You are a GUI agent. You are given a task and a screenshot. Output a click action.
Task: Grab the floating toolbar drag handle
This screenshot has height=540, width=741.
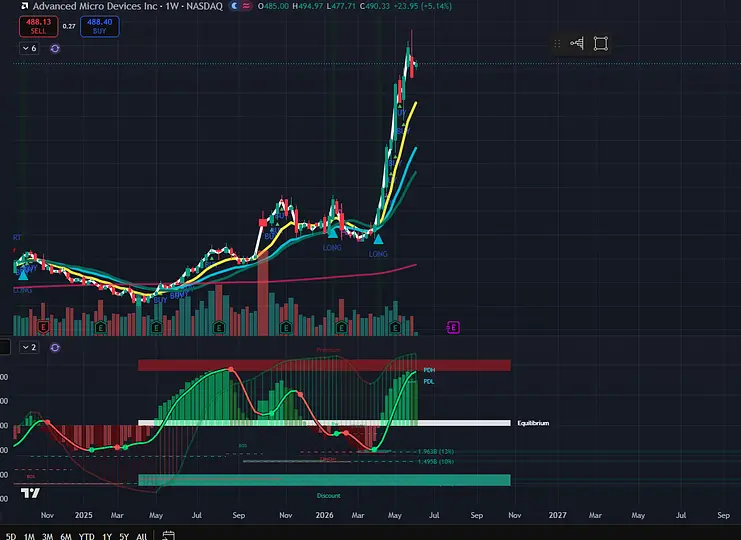[557, 43]
